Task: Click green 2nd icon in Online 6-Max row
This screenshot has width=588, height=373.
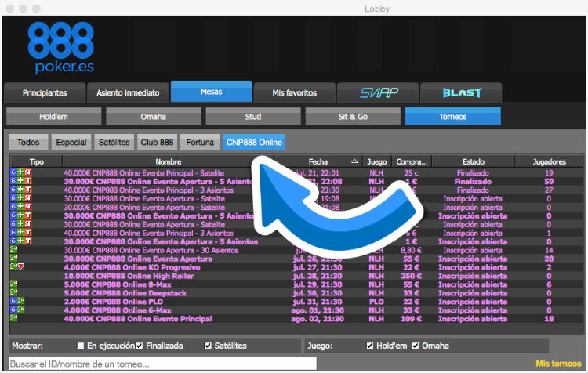Action: 21,310
